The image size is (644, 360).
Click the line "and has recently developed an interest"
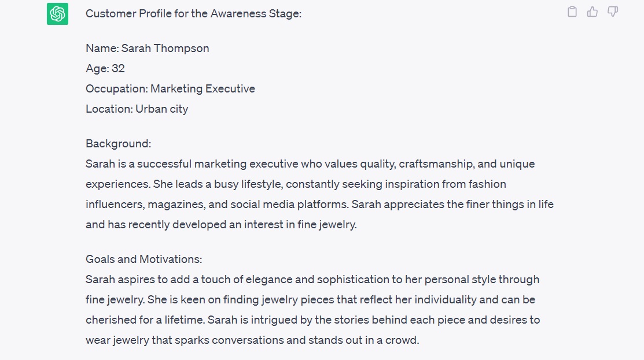pos(221,225)
